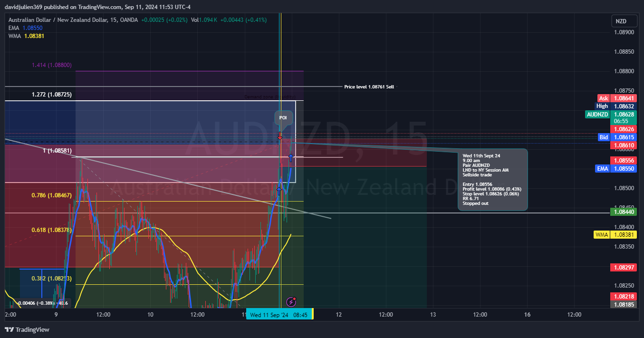Click the 1.08850 price axis label

(x=624, y=52)
